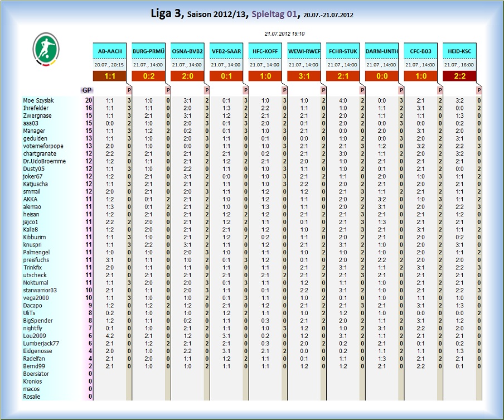This screenshot has height=420, width=504.
Task: Click the date 21.07., 16:00 under HEID-KSC
Action: 459,65
